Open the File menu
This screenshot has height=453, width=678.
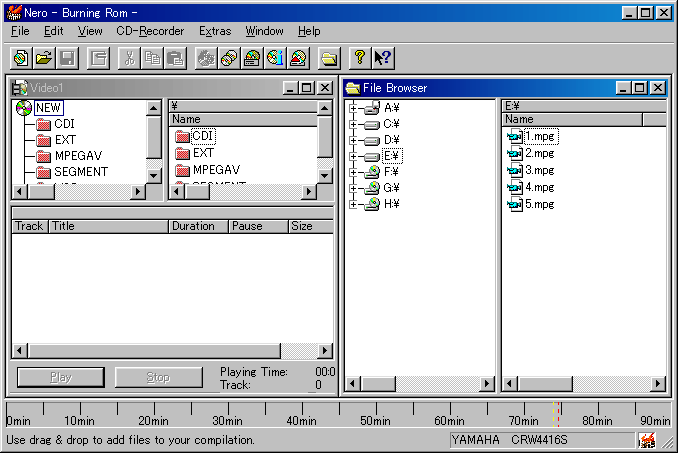tap(20, 31)
